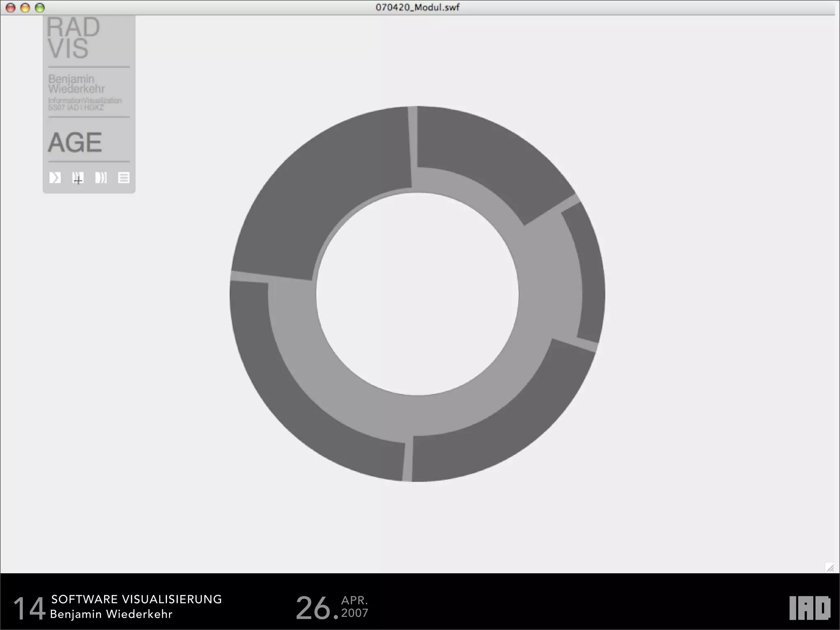Click the second panel icon under the cursor
This screenshot has height=630, width=840.
78,178
